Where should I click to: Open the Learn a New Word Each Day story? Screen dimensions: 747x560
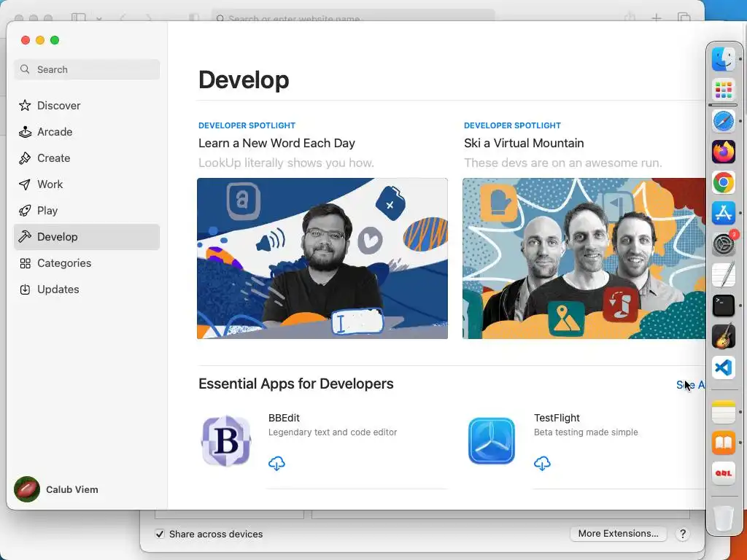276,143
